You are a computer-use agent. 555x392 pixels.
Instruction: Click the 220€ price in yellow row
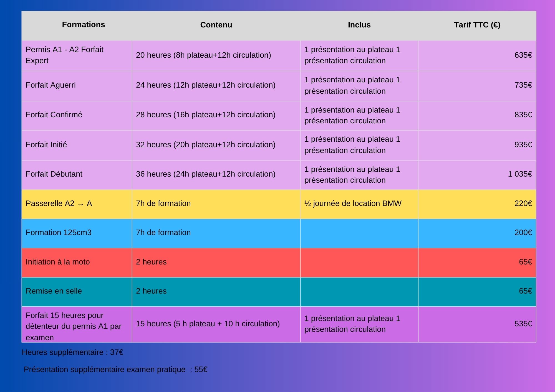523,203
